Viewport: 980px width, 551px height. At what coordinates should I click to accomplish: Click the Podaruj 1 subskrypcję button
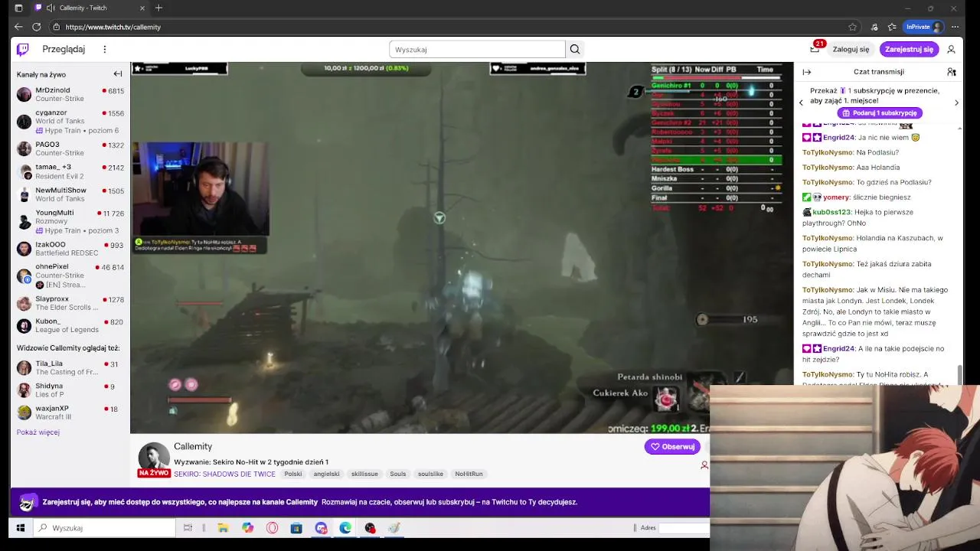coord(879,112)
